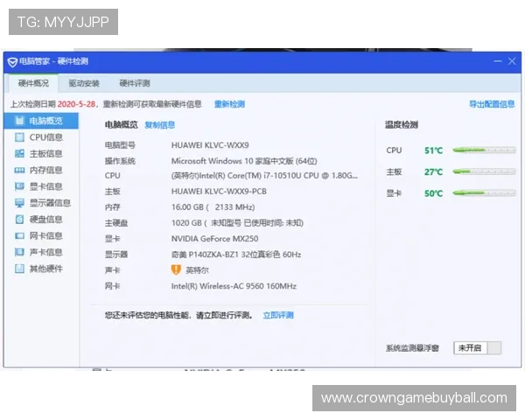Click the Intel Wireless-AC 9560 160MHz value
The width and height of the screenshot is (525, 420).
tap(234, 286)
